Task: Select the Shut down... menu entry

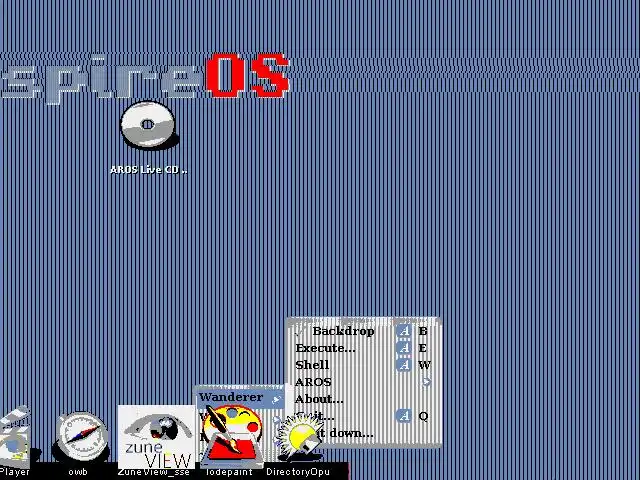Action: coord(363,433)
